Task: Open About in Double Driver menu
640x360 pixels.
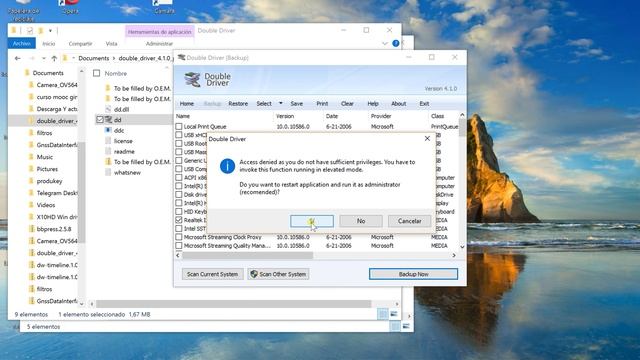Action: click(398, 104)
